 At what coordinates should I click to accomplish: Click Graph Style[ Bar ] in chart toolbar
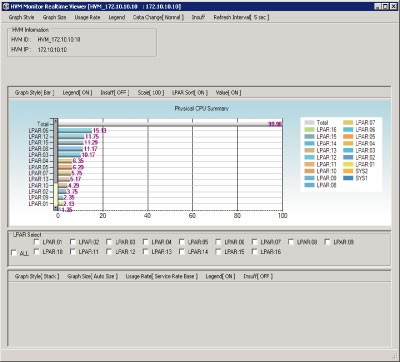coord(34,93)
